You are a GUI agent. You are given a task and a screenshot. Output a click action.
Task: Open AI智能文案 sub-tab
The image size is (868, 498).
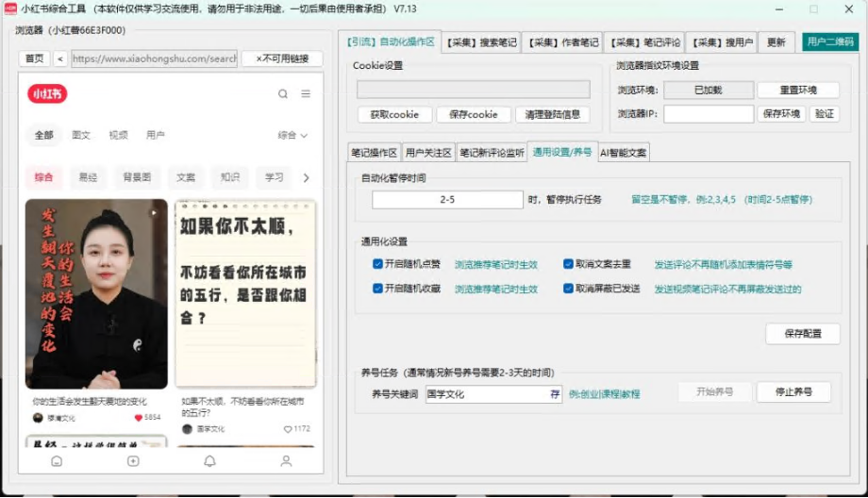pos(623,153)
